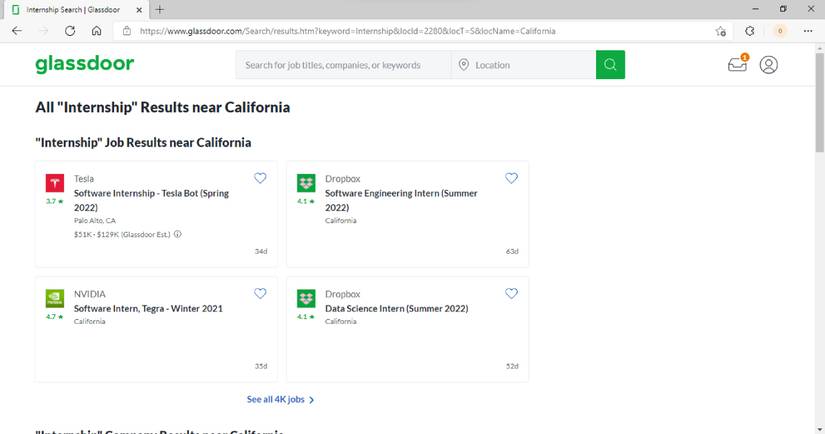
Task: Click the Tesla company name
Action: click(84, 179)
